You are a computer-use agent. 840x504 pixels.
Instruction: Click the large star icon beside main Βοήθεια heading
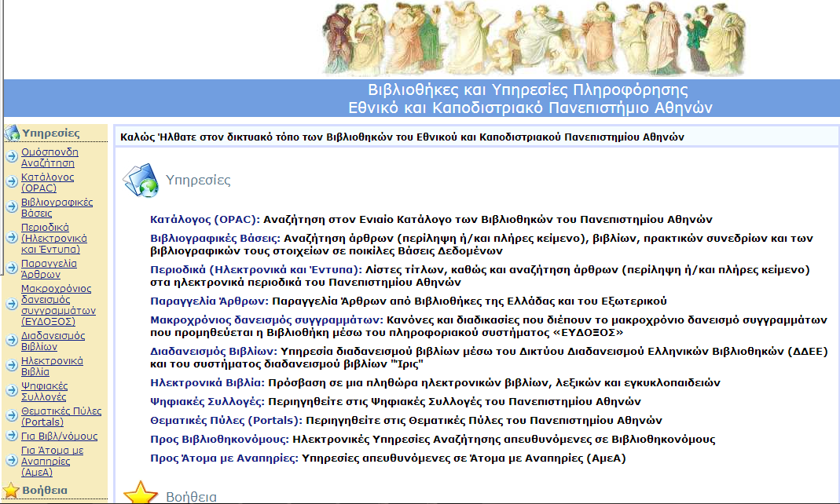[x=141, y=492]
